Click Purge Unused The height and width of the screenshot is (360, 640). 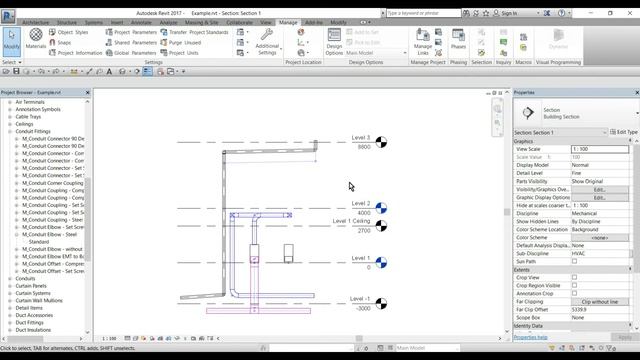(x=180, y=42)
